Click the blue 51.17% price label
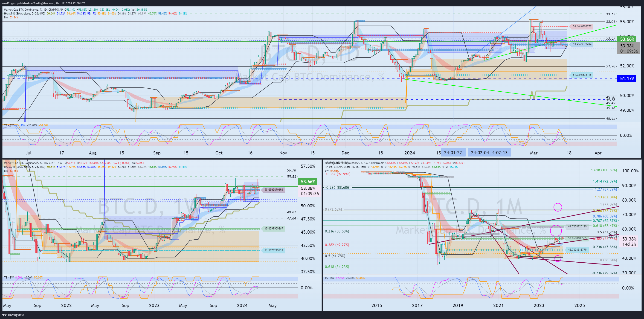644x319 pixels. 627,78
